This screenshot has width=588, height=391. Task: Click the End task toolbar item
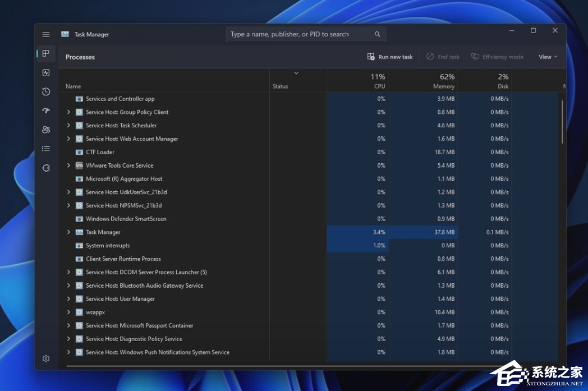coord(443,57)
